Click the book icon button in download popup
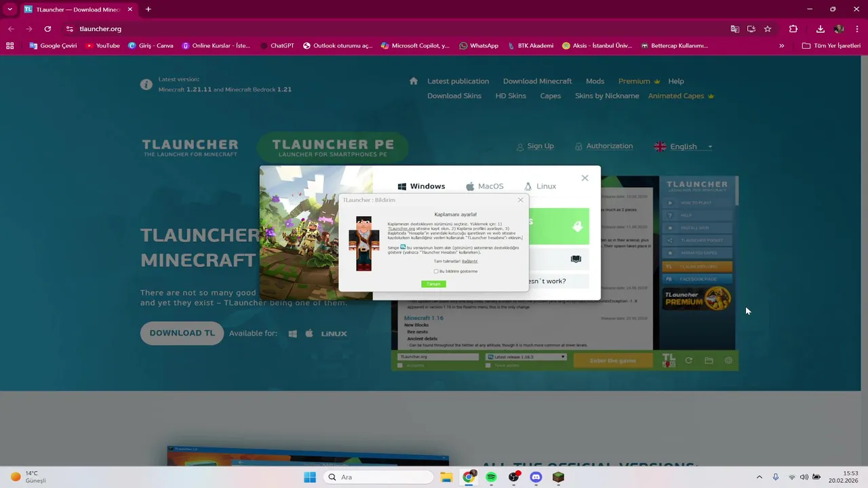 (x=576, y=259)
